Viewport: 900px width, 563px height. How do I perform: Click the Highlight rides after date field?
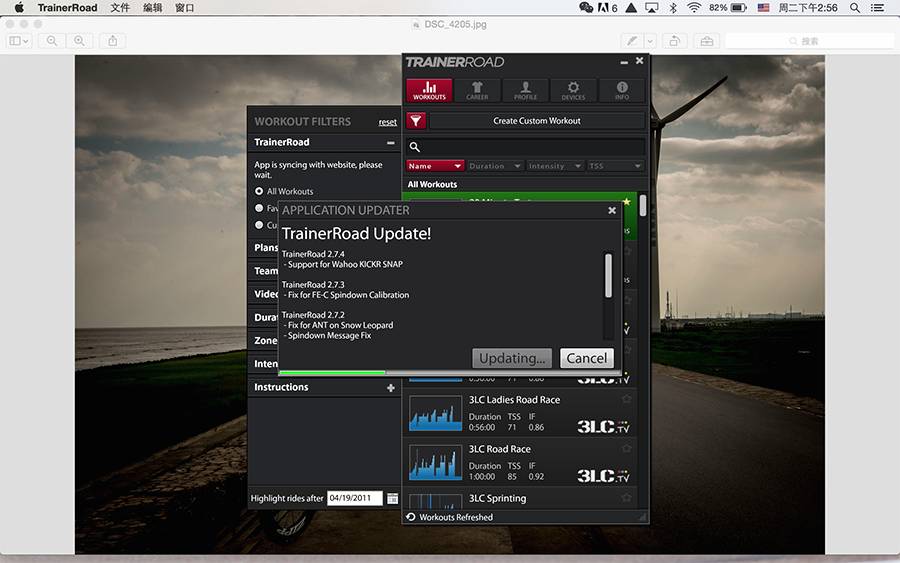(355, 498)
